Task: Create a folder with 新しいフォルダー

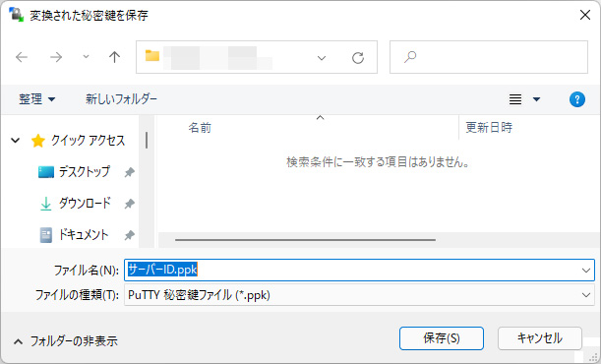Action: pos(121,99)
